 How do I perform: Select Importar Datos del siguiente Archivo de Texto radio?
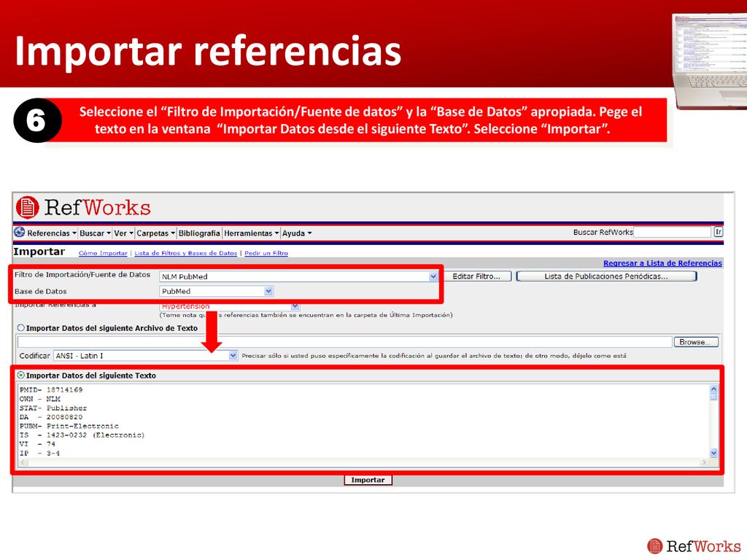click(x=21, y=327)
